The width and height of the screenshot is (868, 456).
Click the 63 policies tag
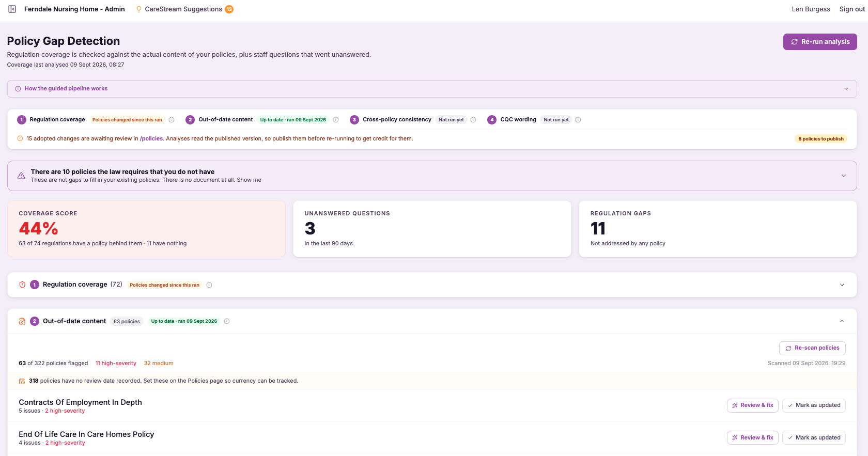coord(127,321)
